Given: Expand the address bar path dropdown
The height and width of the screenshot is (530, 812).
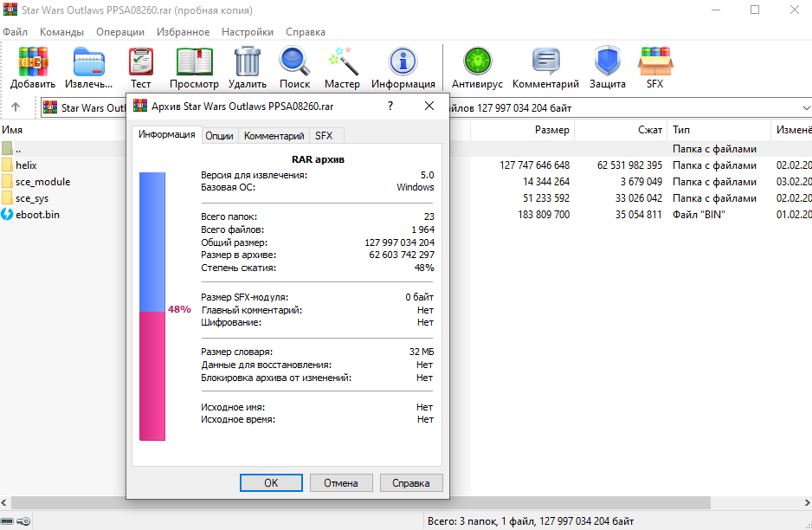Looking at the screenshot, I should [803, 108].
